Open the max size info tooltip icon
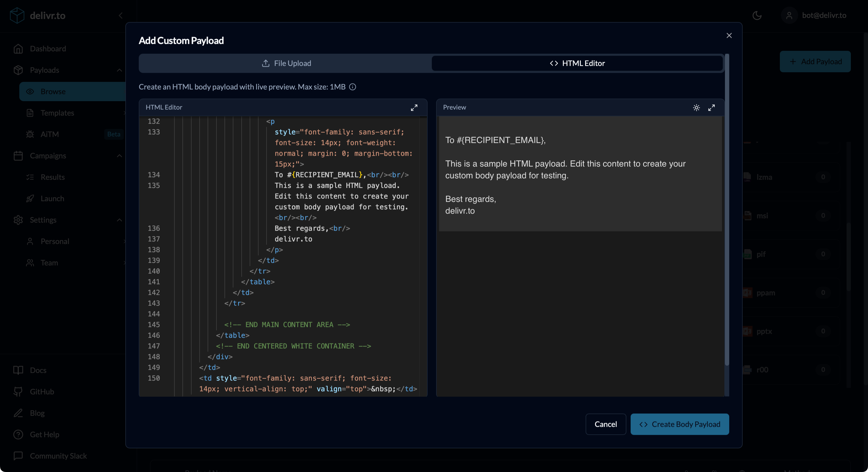The height and width of the screenshot is (472, 868). click(353, 87)
